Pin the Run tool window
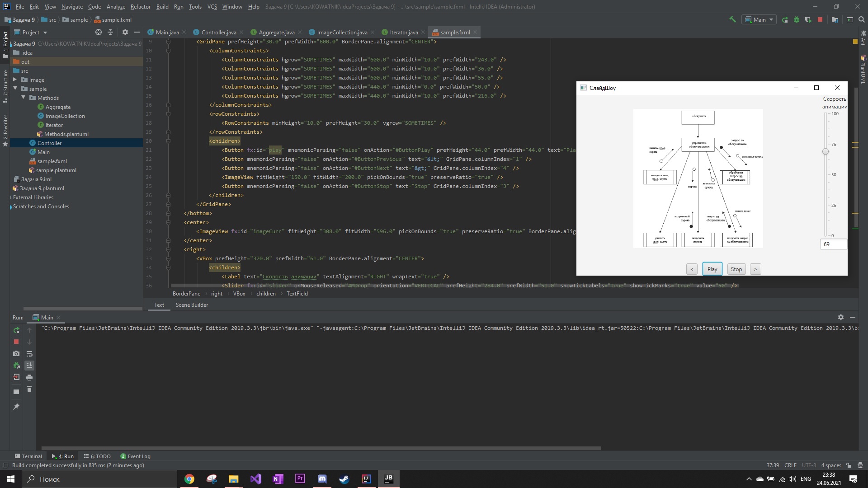The image size is (868, 488). coord(16,406)
